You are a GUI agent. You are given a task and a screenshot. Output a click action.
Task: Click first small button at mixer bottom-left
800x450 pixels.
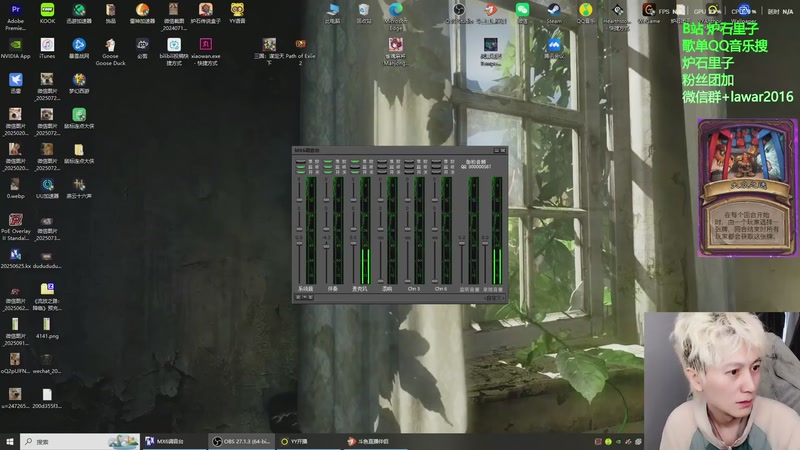pos(298,297)
